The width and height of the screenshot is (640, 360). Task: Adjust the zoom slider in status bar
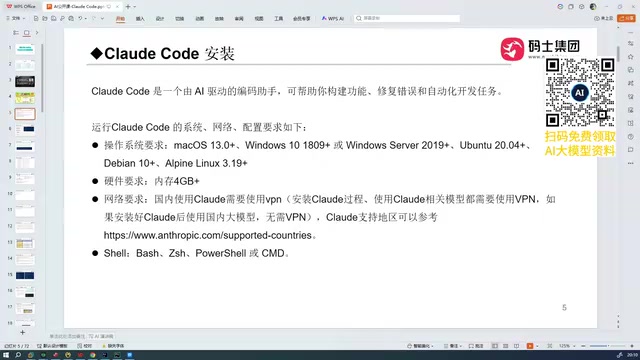tap(607, 346)
